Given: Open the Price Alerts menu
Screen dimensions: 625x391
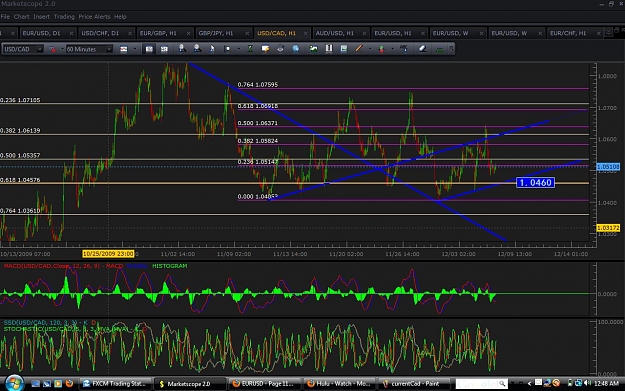Looking at the screenshot, I should pyautogui.click(x=94, y=17).
